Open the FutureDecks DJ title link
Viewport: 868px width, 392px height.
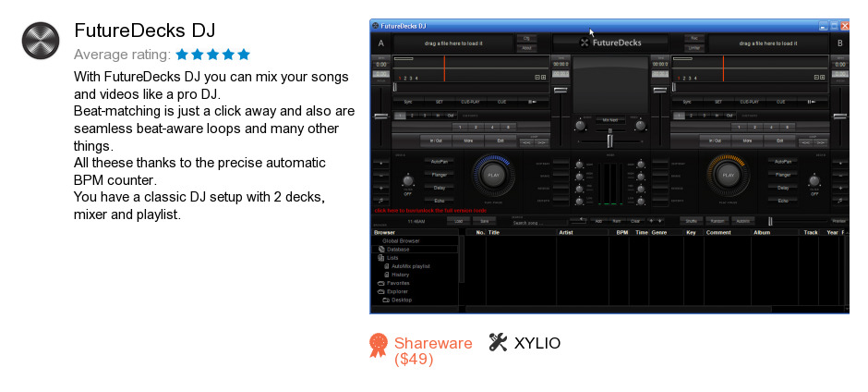(144, 30)
